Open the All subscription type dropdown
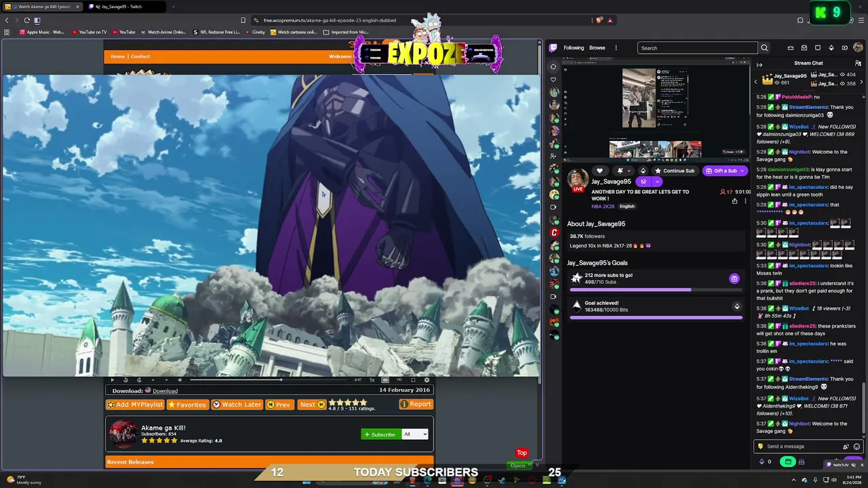868x488 pixels. coord(415,434)
